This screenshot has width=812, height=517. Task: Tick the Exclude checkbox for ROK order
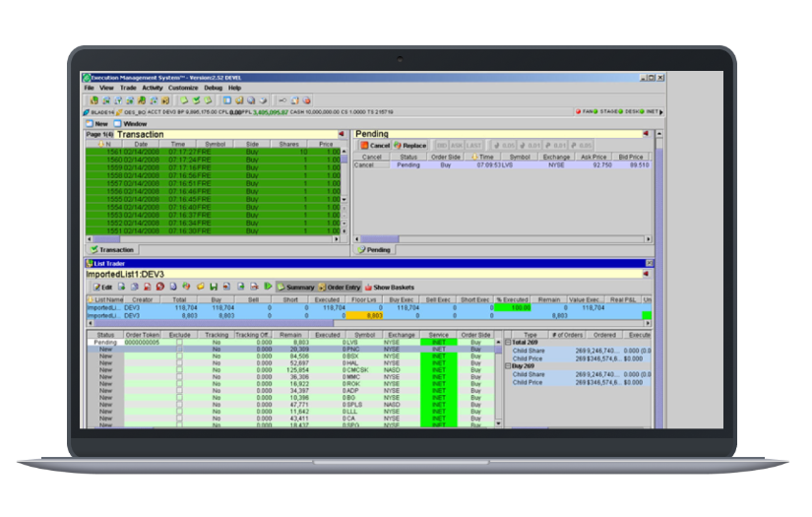click(x=179, y=384)
